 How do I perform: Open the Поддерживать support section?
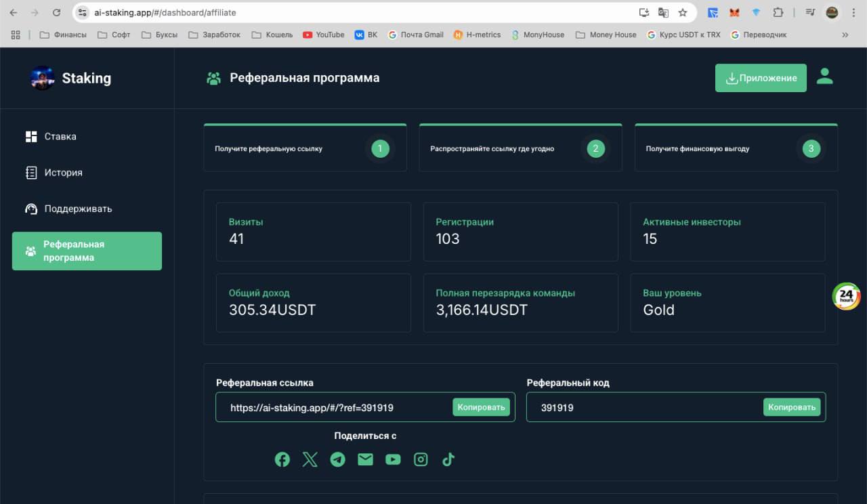click(78, 209)
